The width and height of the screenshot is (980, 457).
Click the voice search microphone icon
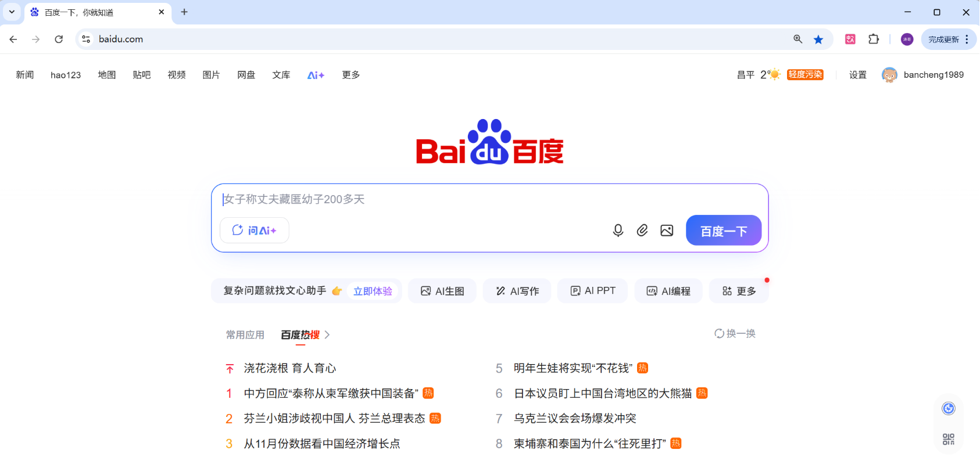(618, 231)
